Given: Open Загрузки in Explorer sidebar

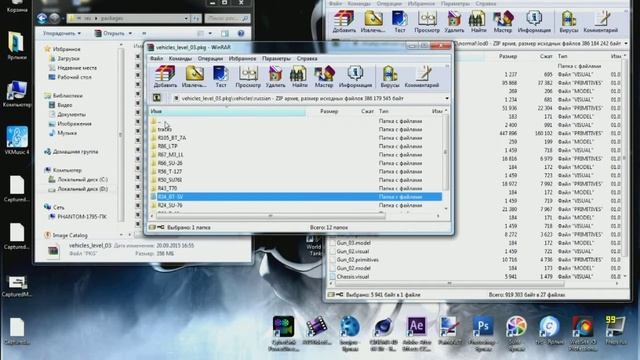Looking at the screenshot, I should 68,58.
